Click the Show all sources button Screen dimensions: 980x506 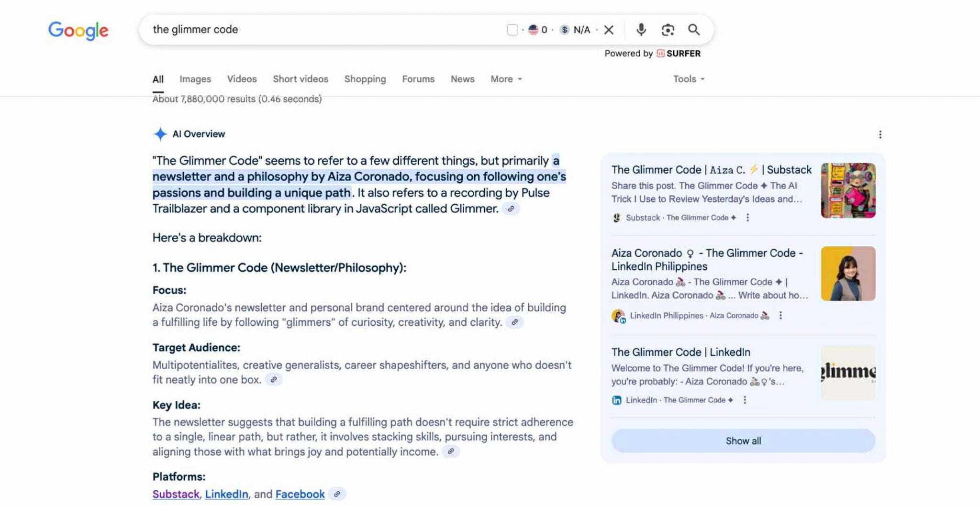743,441
